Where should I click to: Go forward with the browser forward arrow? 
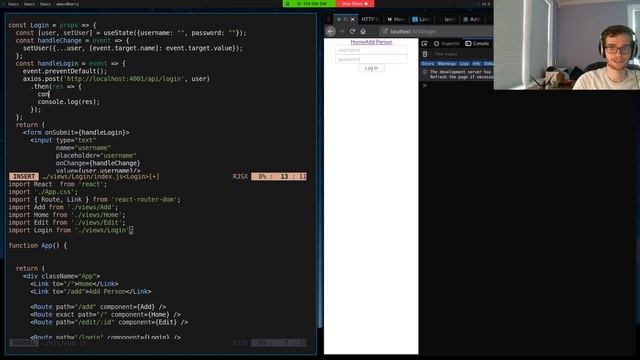click(342, 31)
